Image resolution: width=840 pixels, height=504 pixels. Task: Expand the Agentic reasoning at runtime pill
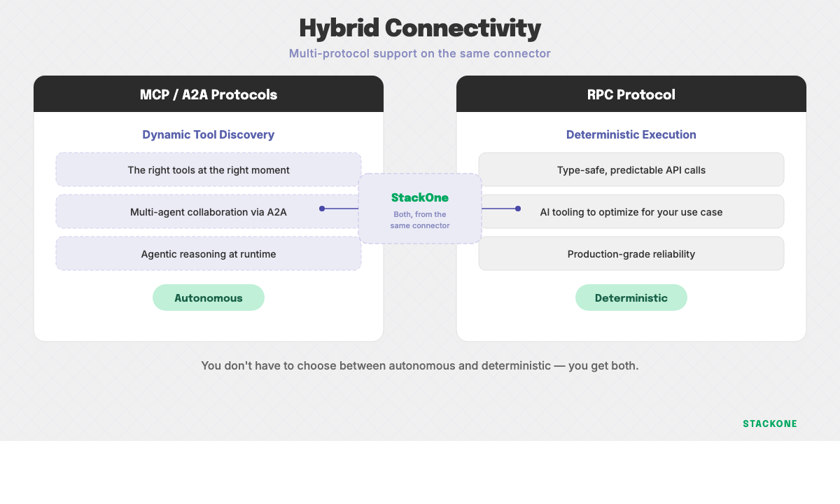pos(209,253)
